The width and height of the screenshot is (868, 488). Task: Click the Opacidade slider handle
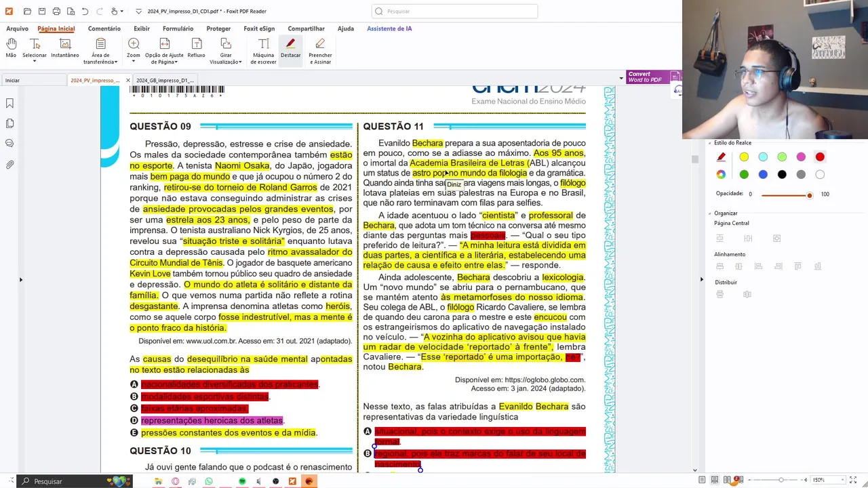point(809,195)
